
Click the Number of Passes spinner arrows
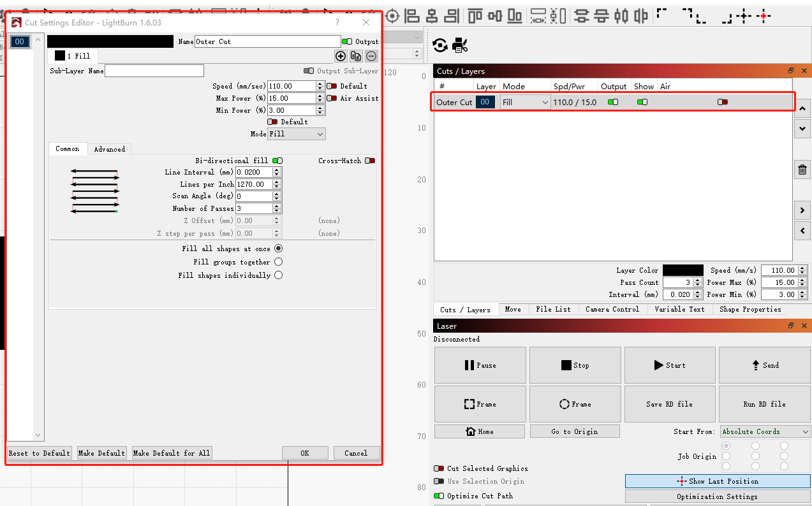[277, 208]
